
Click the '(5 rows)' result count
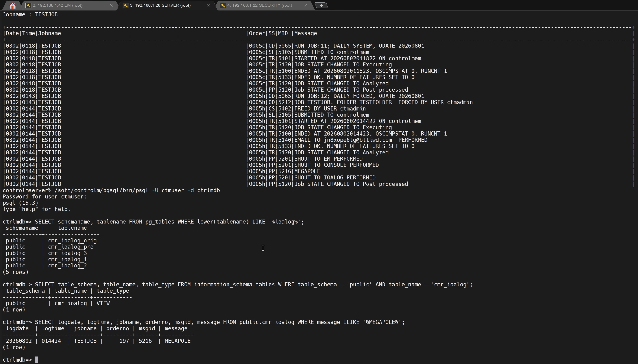point(16,272)
